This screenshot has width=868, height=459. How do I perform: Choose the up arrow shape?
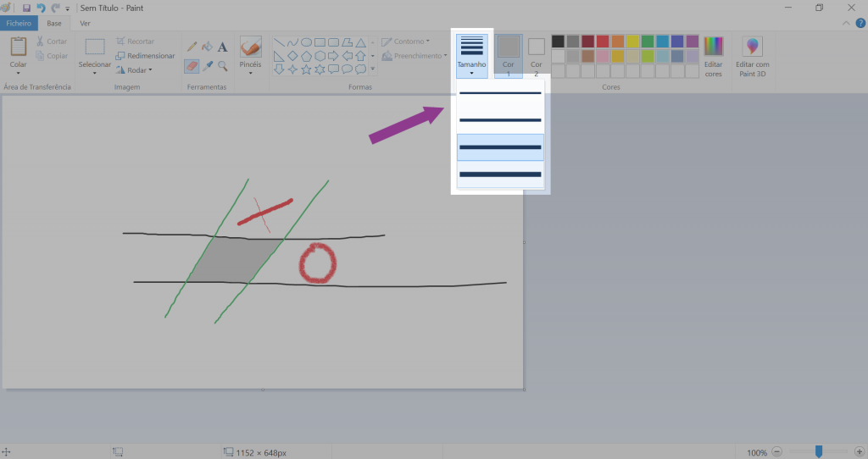coord(360,56)
